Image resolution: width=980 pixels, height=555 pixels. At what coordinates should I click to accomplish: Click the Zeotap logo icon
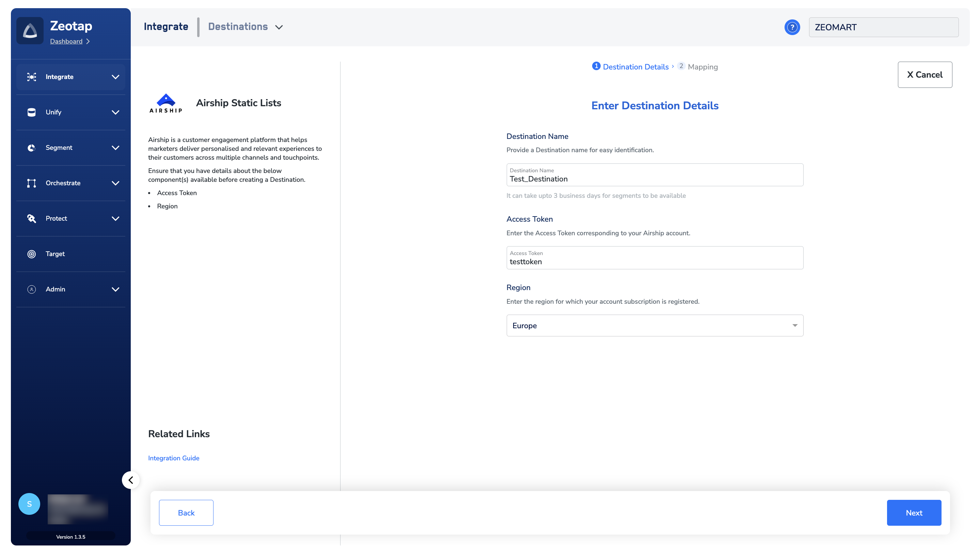[30, 31]
